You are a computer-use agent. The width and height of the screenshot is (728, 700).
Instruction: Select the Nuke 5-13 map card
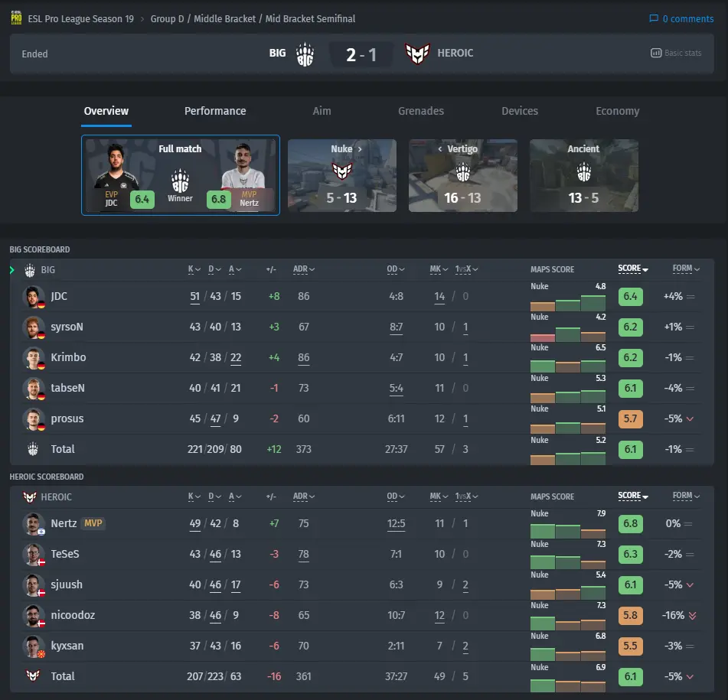click(342, 176)
